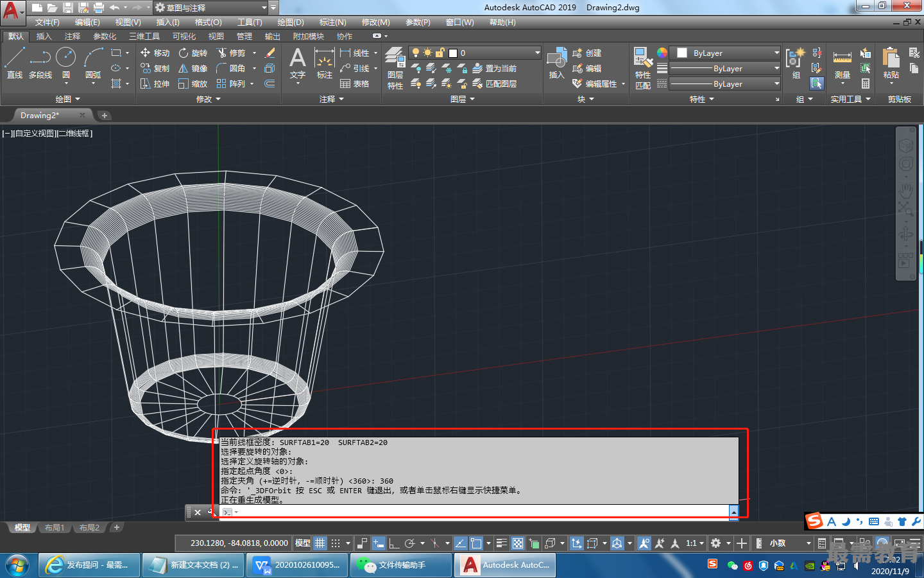
Task: Click 置为当前 (Make Current) button
Action: point(495,68)
